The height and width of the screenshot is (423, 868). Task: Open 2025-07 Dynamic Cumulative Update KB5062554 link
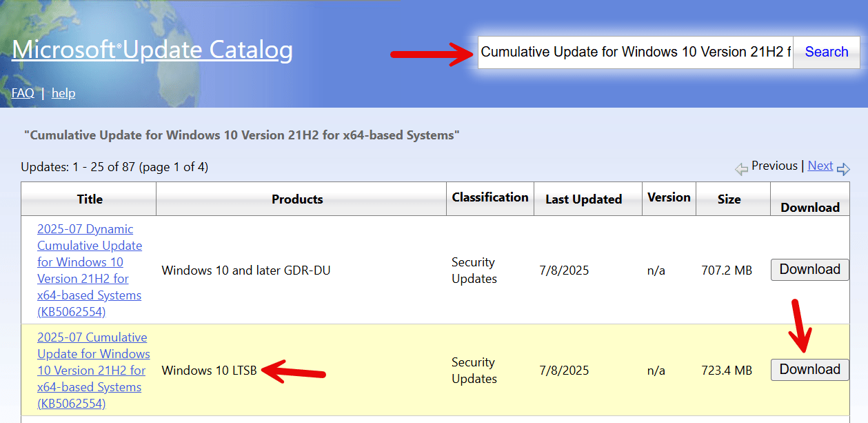tap(90, 270)
